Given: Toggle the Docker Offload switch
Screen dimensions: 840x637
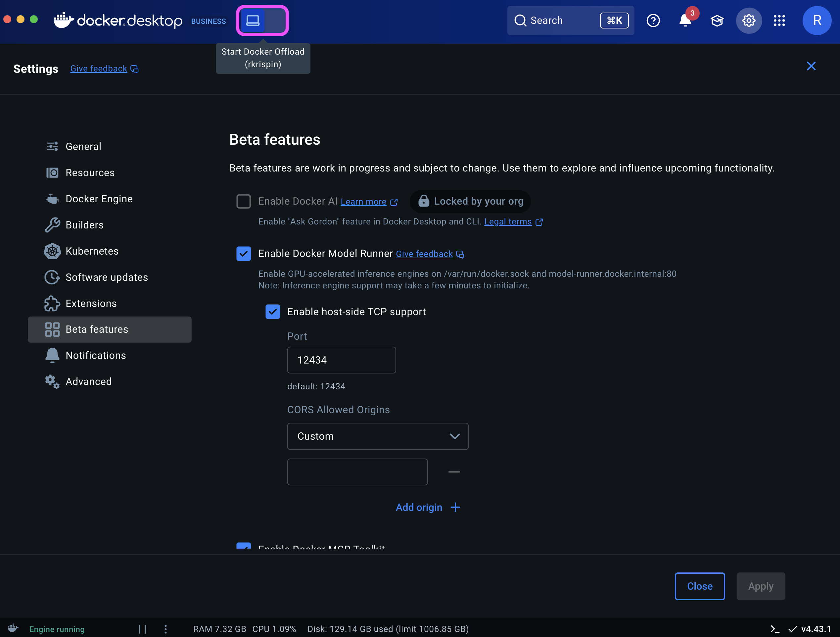Looking at the screenshot, I should coord(262,21).
